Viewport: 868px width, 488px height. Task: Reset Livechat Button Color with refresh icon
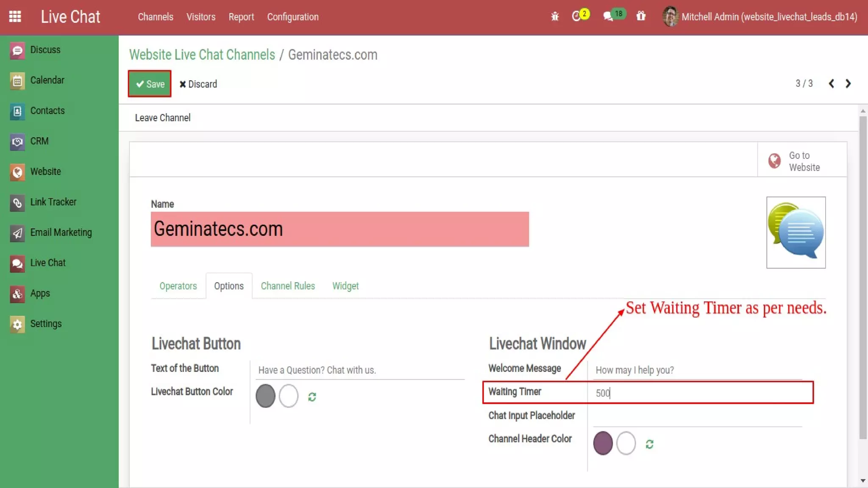click(x=312, y=397)
